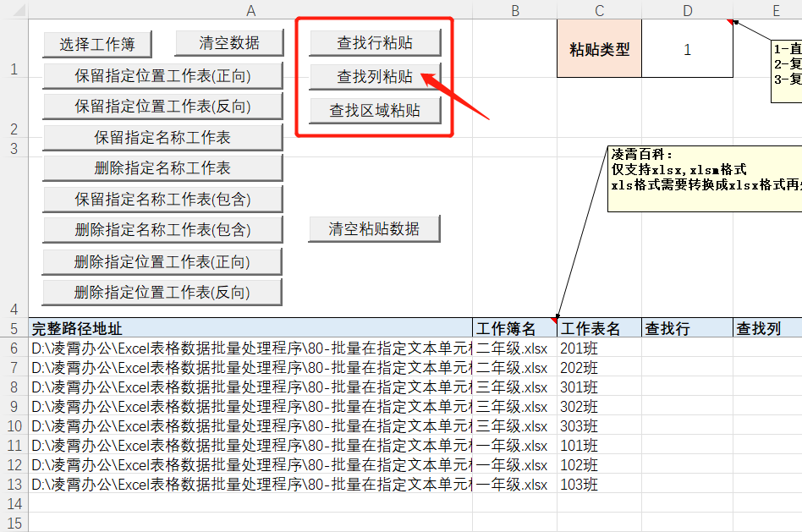802x532 pixels.
Task: Select the 303班 cell
Action: coord(599,425)
